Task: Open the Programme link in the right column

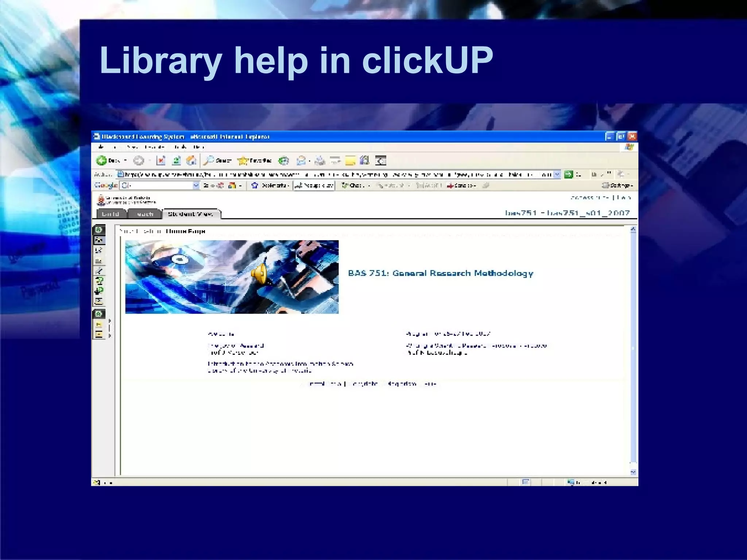Action: tap(448, 334)
